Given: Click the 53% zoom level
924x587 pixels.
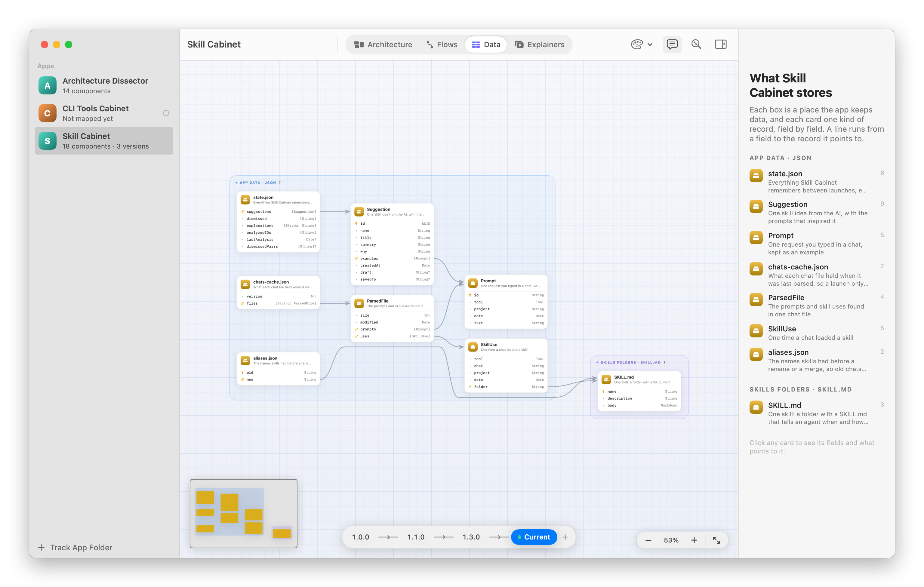Looking at the screenshot, I should pos(671,540).
